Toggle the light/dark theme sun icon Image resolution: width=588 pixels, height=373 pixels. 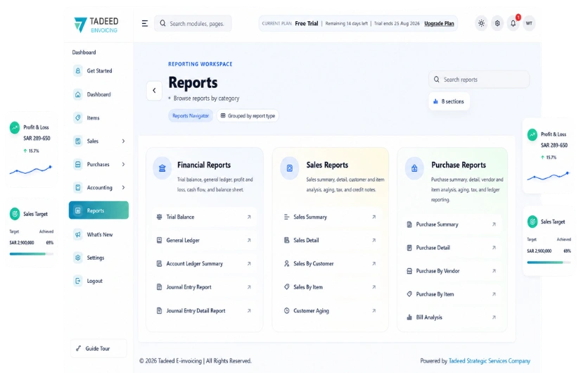point(481,23)
